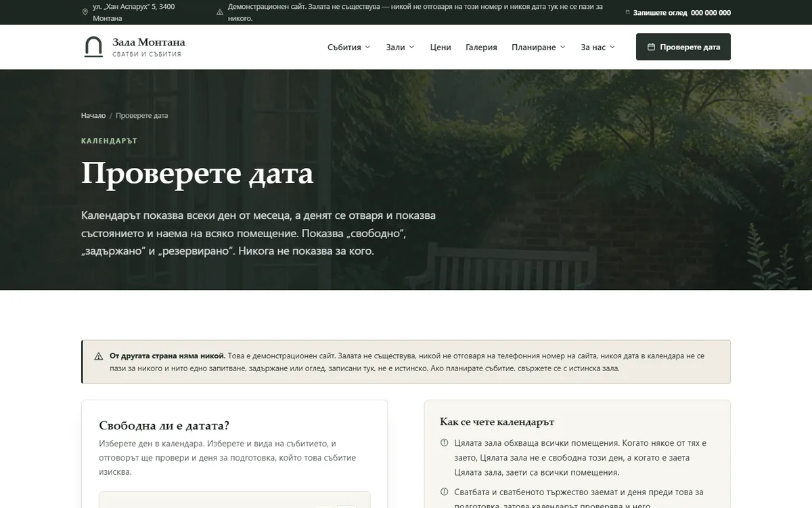Click the Проверете дата header button
Screen dimensions: 812x508
coord(683,47)
